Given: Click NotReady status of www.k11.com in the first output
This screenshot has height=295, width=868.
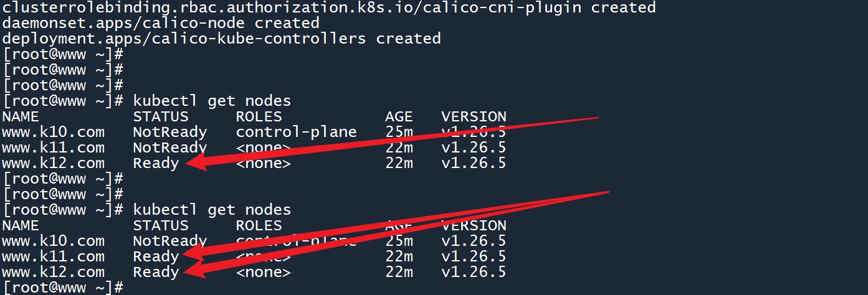Looking at the screenshot, I should click(169, 147).
